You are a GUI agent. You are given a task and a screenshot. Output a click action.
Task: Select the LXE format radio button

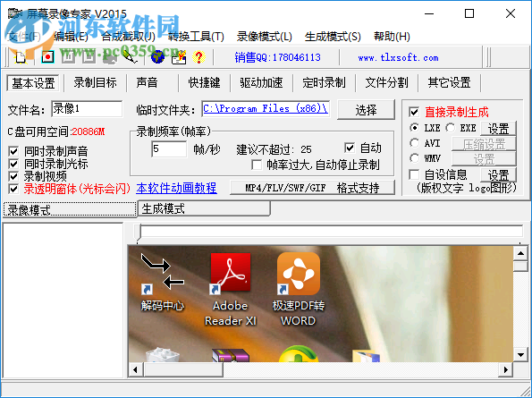(414, 128)
